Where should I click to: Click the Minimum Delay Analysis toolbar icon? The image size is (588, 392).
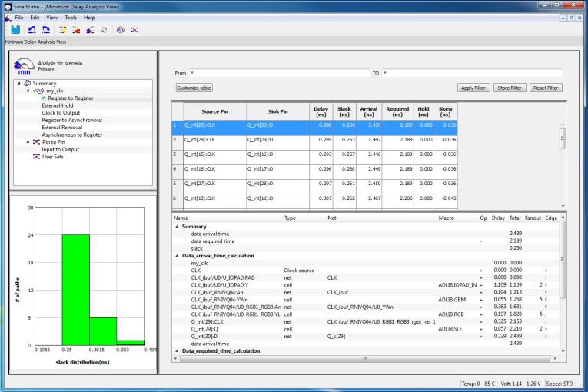click(91, 30)
